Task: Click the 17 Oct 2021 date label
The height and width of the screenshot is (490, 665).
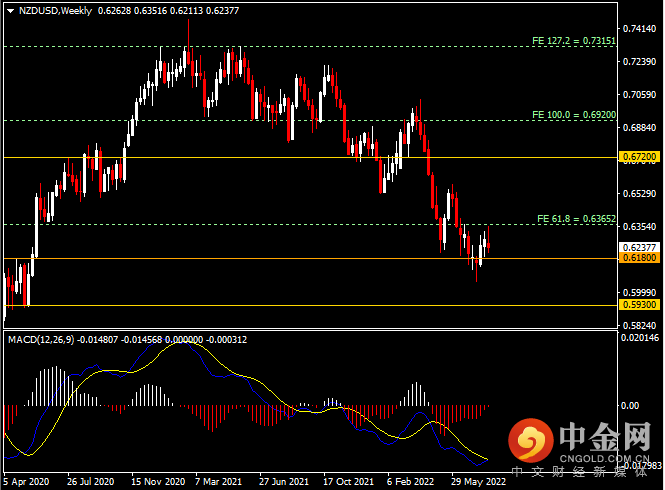Action: tap(348, 482)
